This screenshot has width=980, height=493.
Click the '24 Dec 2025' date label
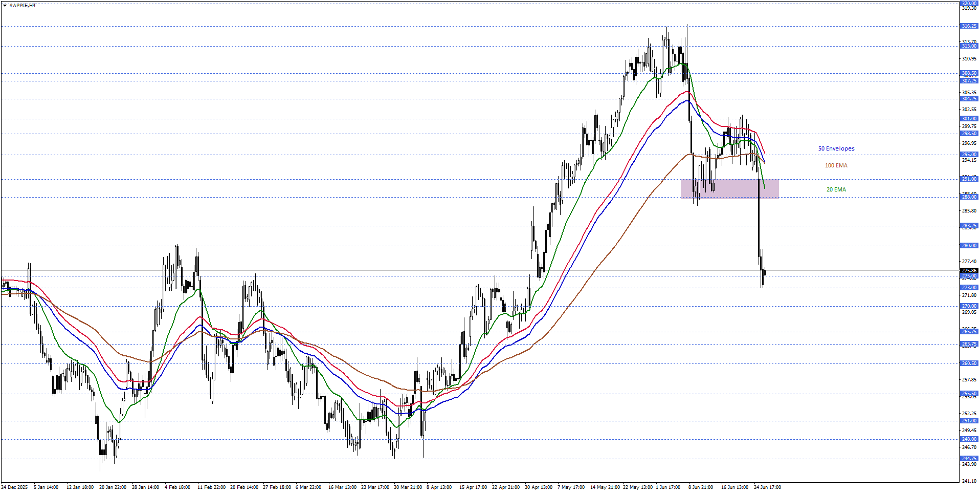pos(14,487)
